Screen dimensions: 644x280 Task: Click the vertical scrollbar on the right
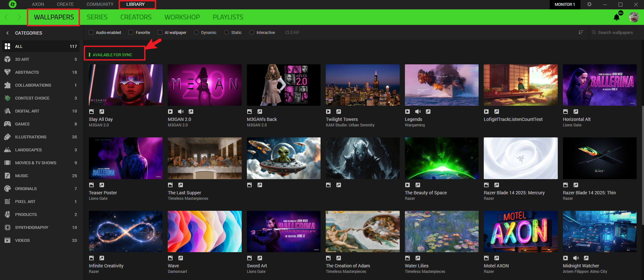click(x=642, y=165)
